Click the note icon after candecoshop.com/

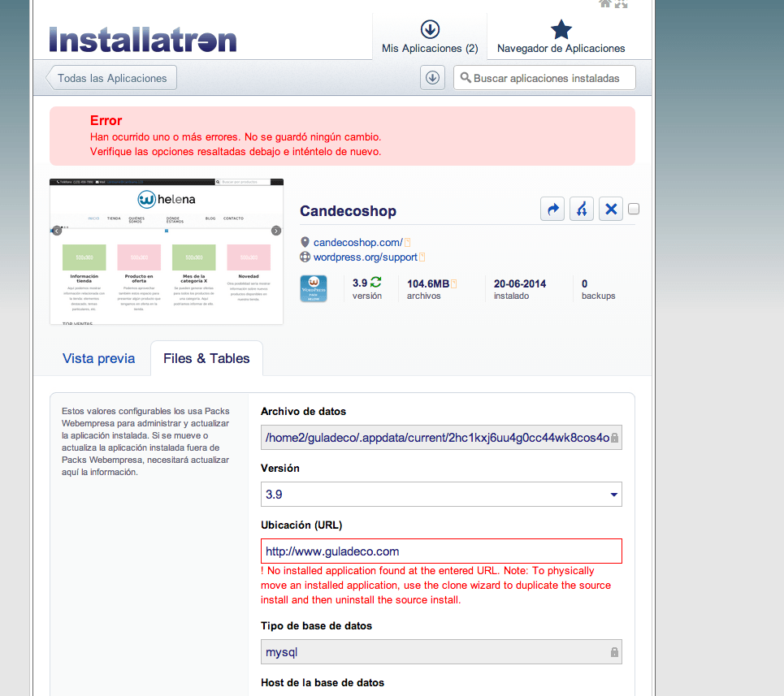click(408, 242)
